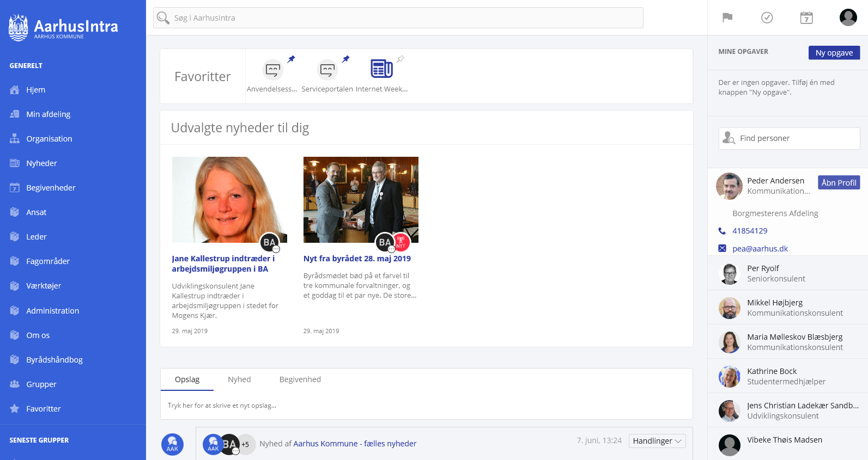Switch to the Nyhed tab
The height and width of the screenshot is (460, 868).
click(x=239, y=379)
